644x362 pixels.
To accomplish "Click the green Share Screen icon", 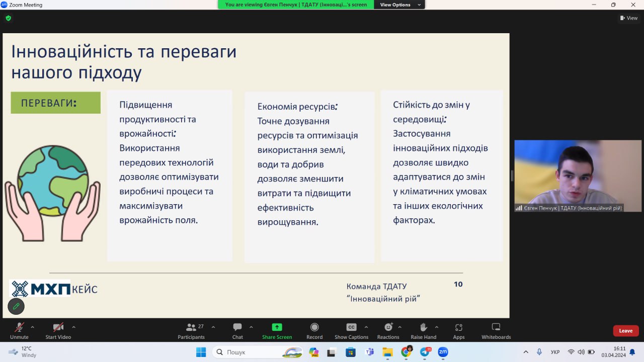I will click(x=277, y=327).
